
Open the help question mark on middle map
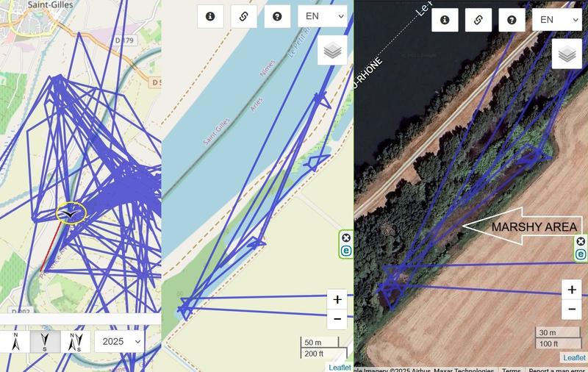point(277,16)
